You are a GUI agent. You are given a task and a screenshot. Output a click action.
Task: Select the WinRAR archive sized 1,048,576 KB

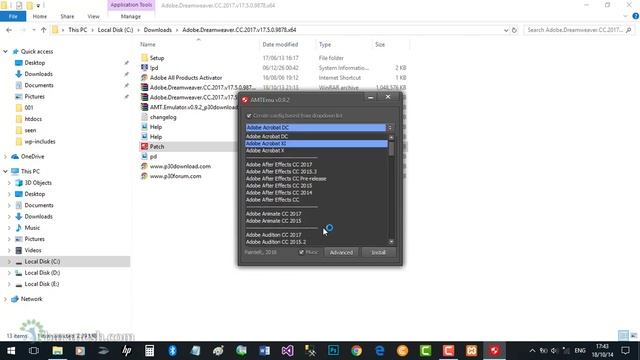(144, 87)
